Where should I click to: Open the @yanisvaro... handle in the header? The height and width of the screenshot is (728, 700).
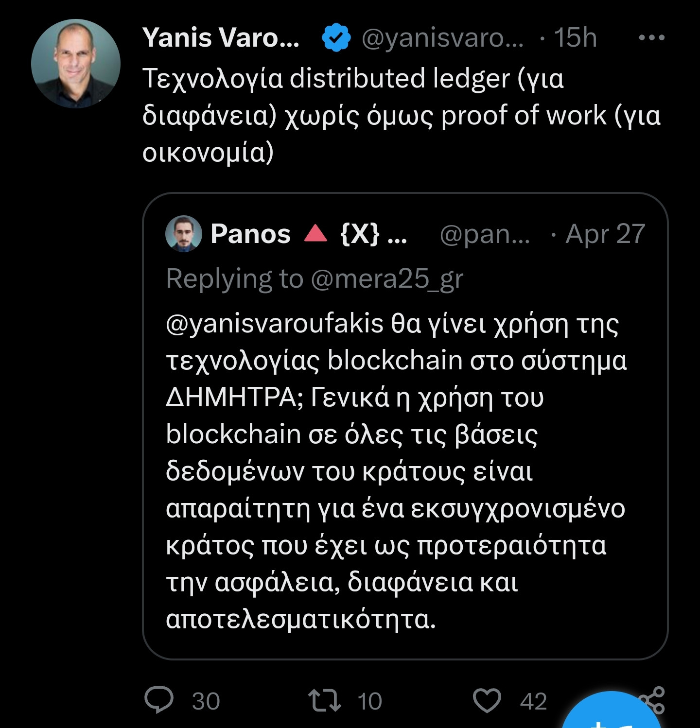click(x=442, y=37)
